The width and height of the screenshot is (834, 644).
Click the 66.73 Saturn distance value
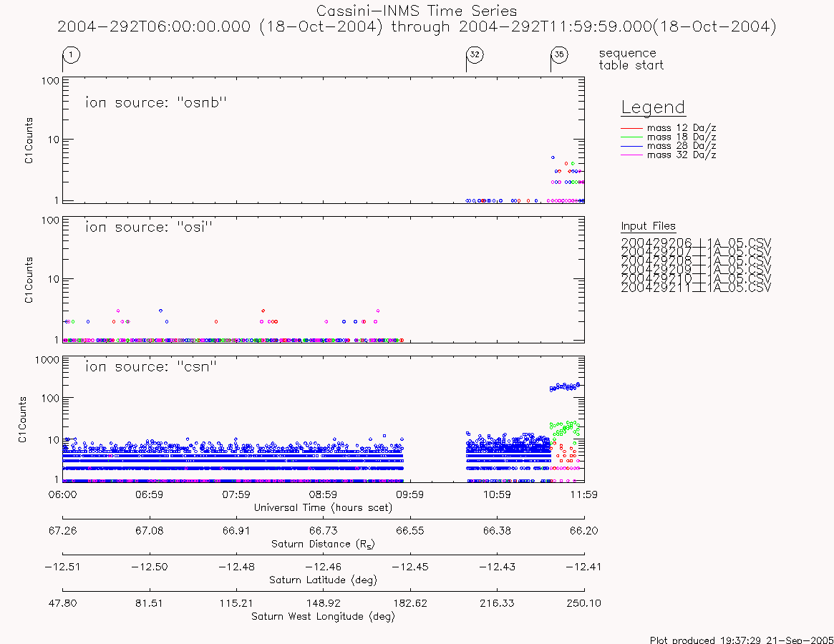coord(323,531)
